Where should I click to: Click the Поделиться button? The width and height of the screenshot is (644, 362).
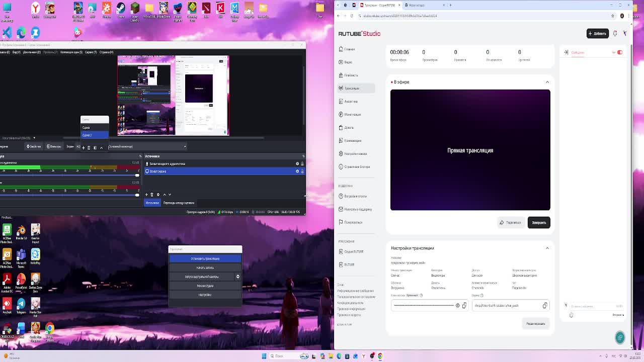510,222
